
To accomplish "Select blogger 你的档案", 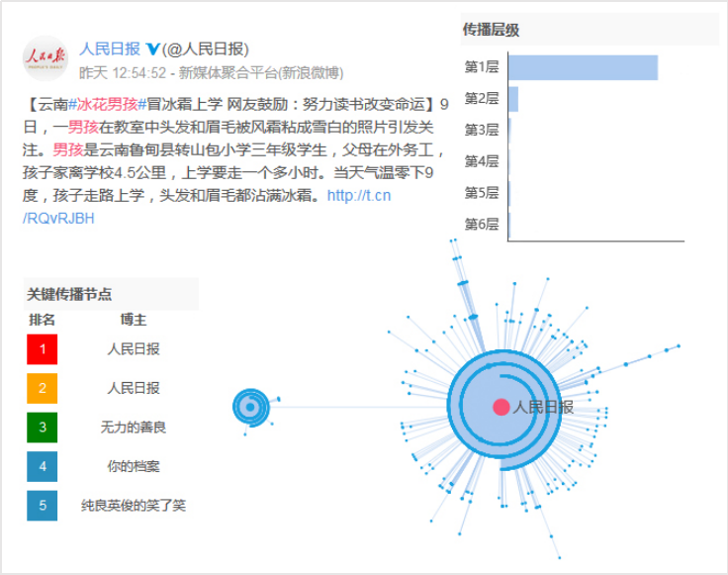I will point(134,466).
